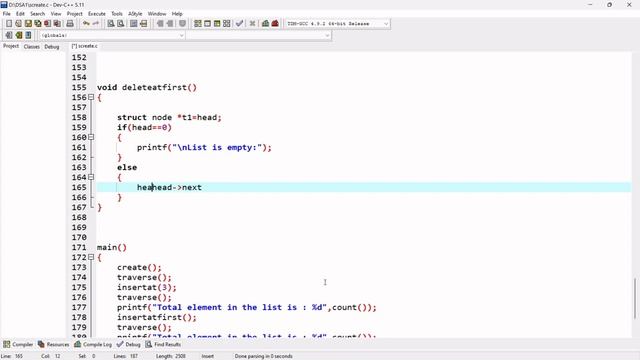
Task: Click 'headhead->next' text on line 165
Action: tap(169, 187)
